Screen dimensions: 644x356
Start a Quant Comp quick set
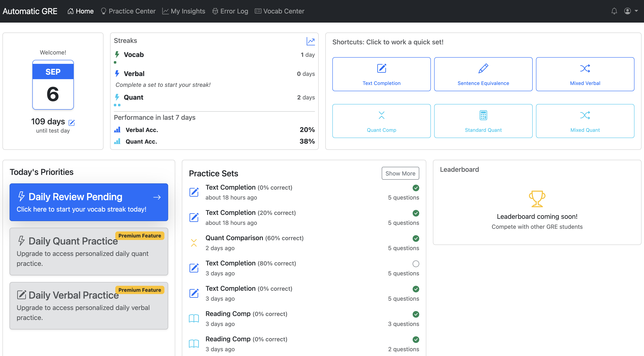[x=382, y=121]
